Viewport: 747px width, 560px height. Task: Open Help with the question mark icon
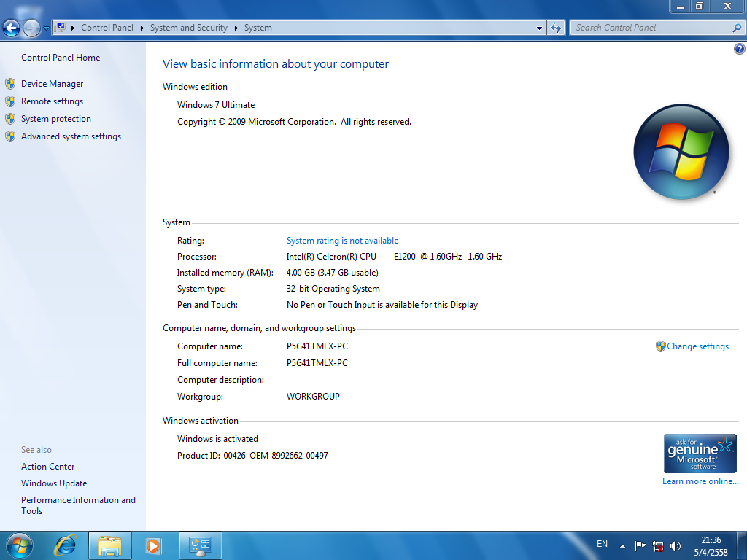click(x=740, y=49)
